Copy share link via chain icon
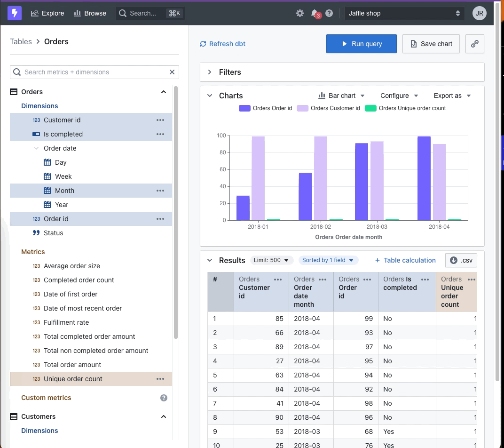This screenshot has height=448, width=504. (475, 44)
